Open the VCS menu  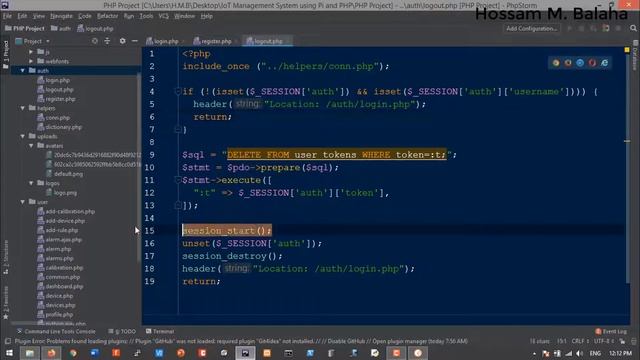coord(163,16)
